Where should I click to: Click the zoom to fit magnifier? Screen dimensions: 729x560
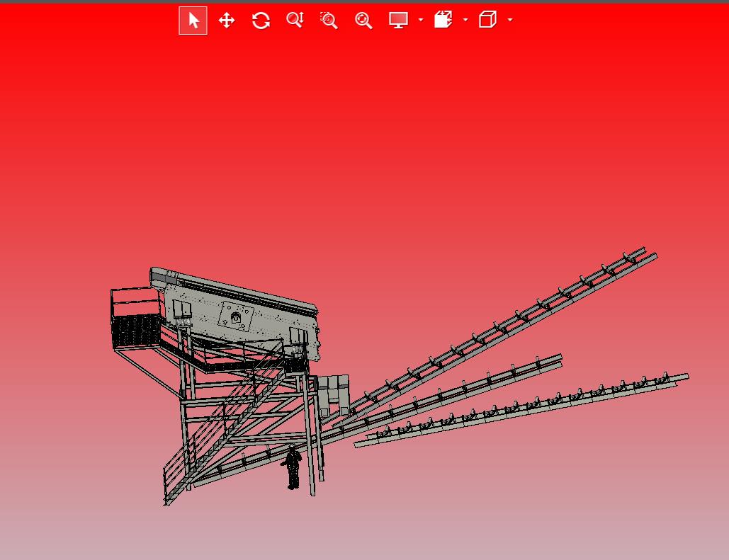[x=363, y=21]
